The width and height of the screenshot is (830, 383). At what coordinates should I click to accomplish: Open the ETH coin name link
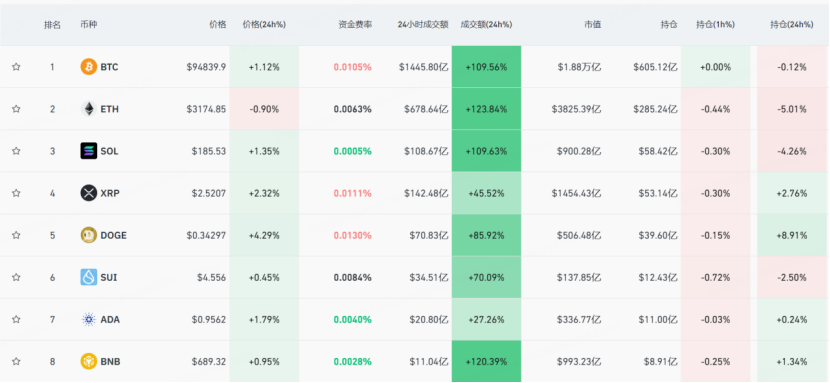coord(109,109)
